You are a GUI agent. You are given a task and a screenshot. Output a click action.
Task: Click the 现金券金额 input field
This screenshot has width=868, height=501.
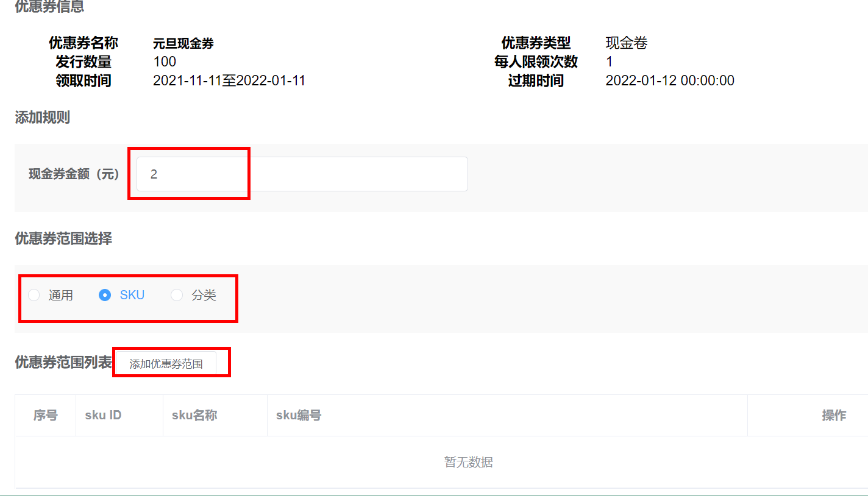pos(302,174)
